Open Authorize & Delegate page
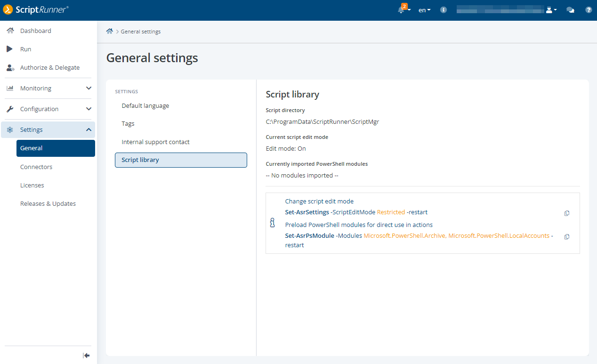 coord(49,67)
